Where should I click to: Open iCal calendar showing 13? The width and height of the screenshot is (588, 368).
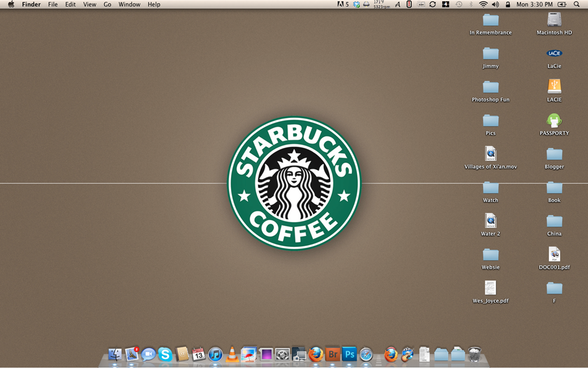point(198,354)
